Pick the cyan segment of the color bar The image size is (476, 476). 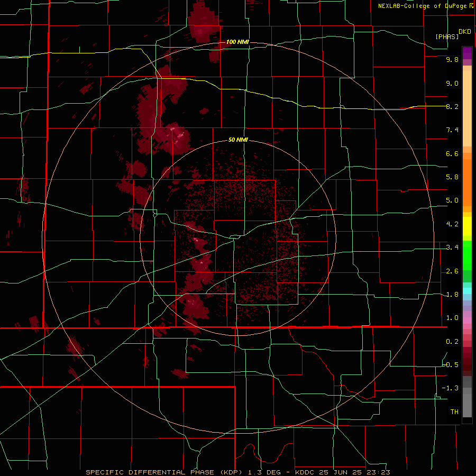(467, 291)
